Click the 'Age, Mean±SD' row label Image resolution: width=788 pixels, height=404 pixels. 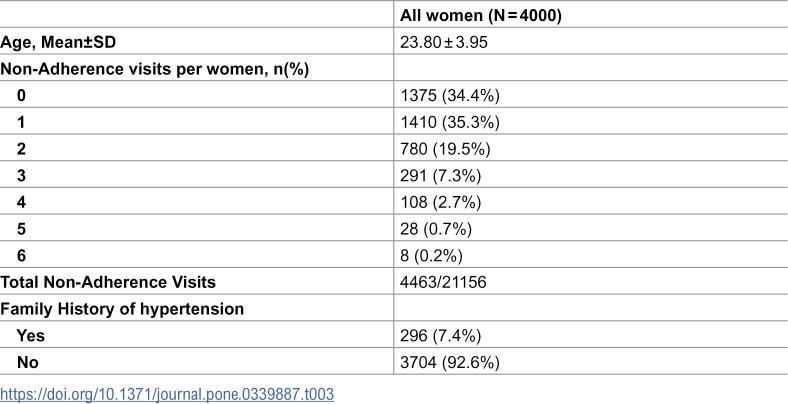coord(58,42)
